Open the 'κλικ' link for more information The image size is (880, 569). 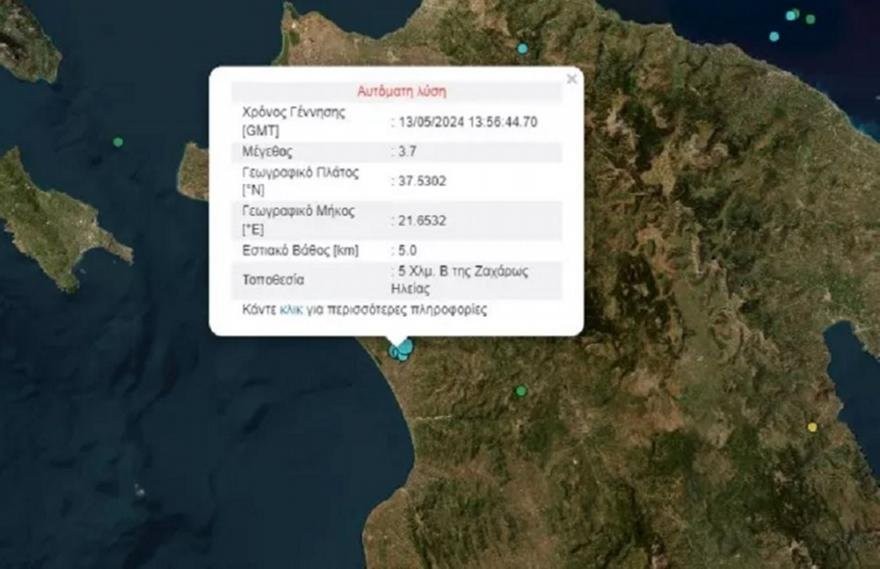click(290, 310)
